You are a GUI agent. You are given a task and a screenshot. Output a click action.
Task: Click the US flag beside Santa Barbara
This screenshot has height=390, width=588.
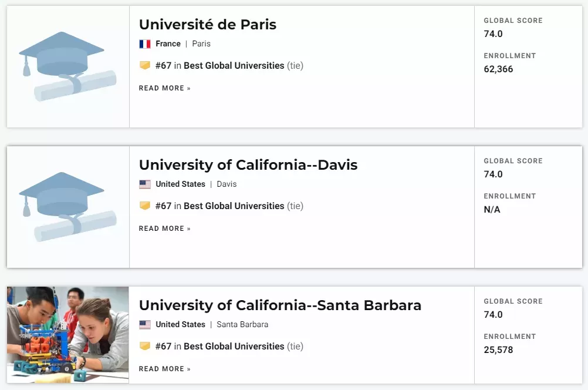[x=145, y=325]
